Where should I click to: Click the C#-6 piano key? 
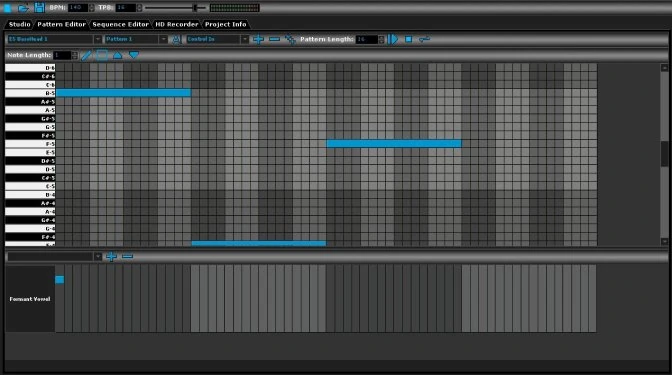(x=30, y=76)
